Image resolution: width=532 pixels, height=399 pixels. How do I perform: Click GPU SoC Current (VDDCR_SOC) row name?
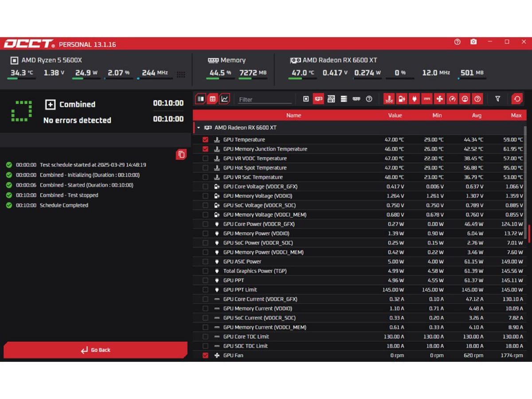pos(259,318)
